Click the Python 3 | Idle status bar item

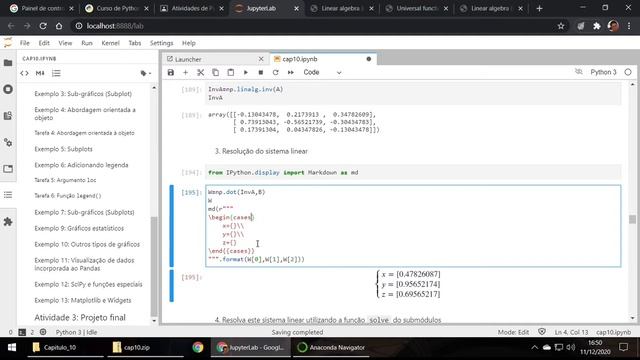(x=76, y=332)
